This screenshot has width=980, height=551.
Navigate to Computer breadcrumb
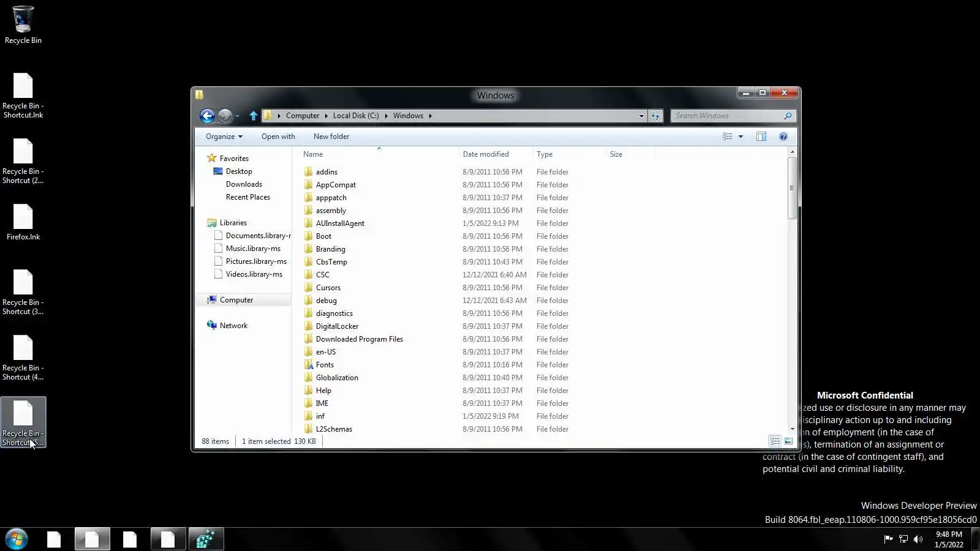303,116
